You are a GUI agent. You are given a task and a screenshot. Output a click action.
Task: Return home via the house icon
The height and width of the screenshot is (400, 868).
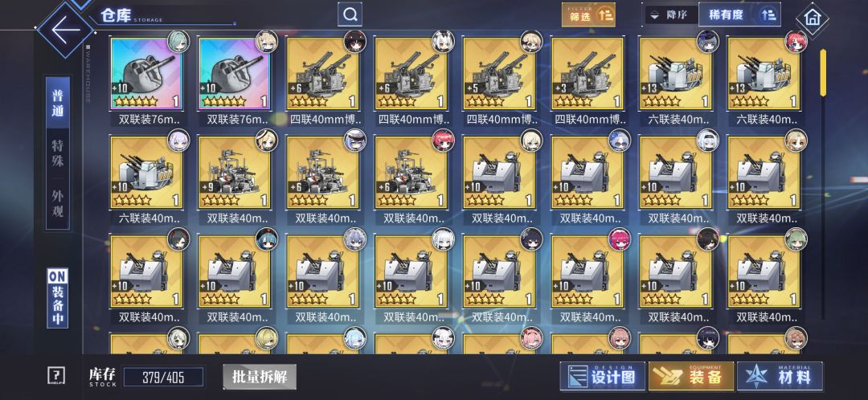812,18
